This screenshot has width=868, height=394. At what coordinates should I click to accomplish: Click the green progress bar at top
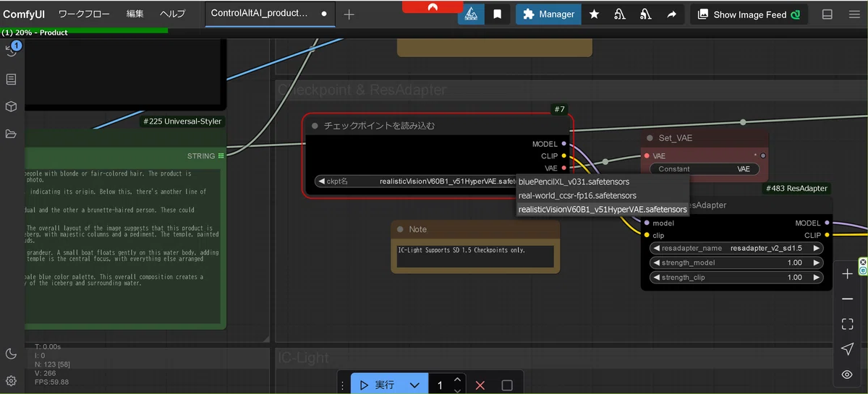(84, 30)
